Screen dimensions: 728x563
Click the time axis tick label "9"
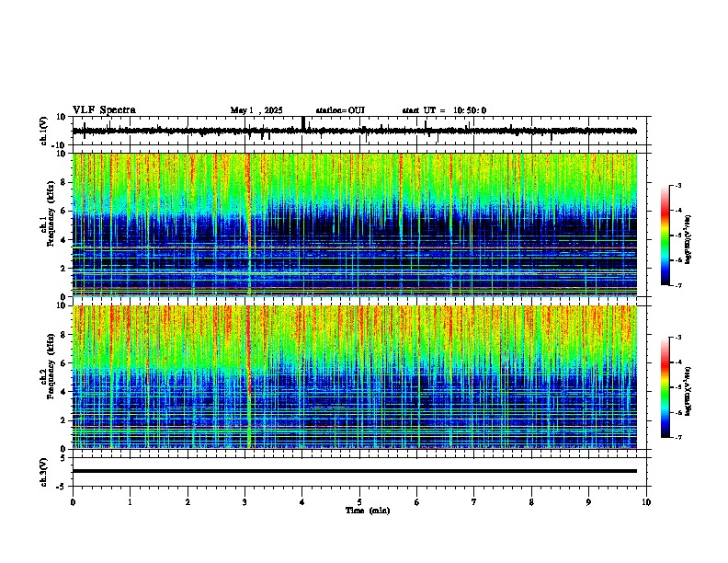589,502
